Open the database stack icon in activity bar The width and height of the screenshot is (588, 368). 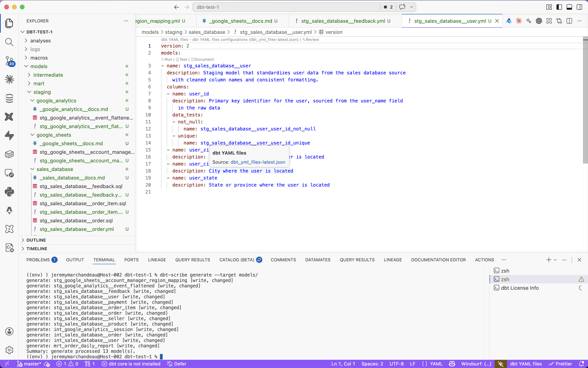(x=9, y=98)
